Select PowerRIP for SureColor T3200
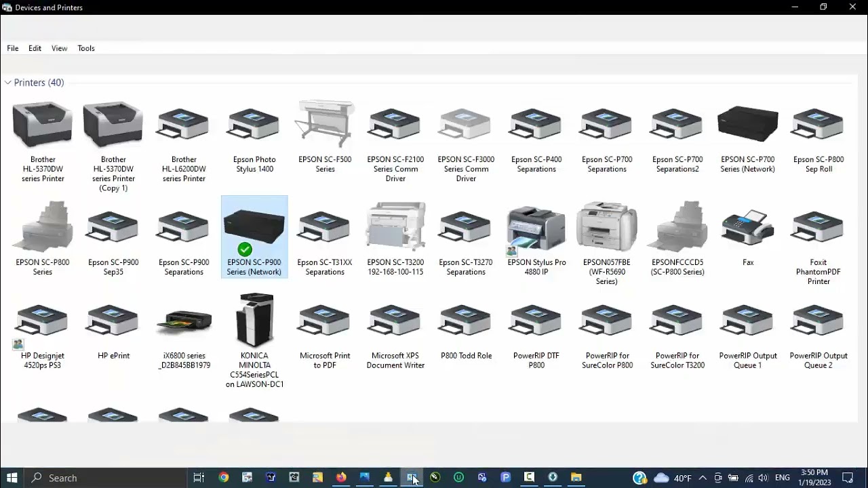This screenshot has height=488, width=868. (677, 337)
